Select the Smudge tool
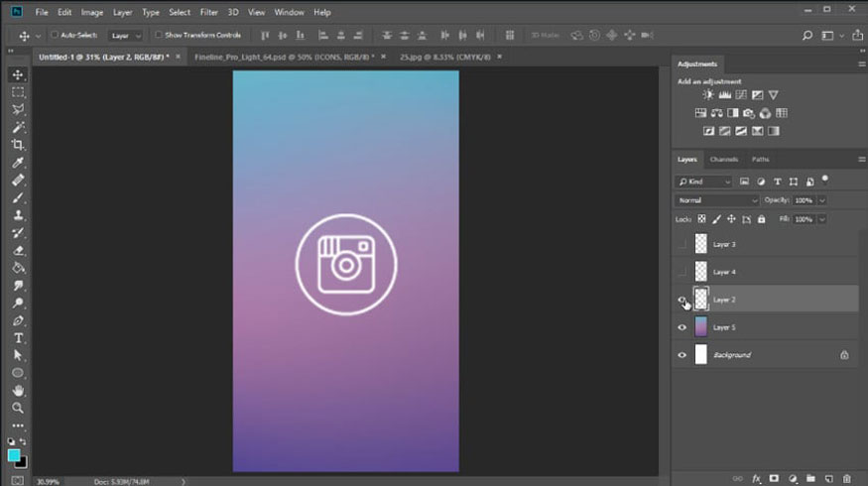868x486 pixels. point(18,286)
